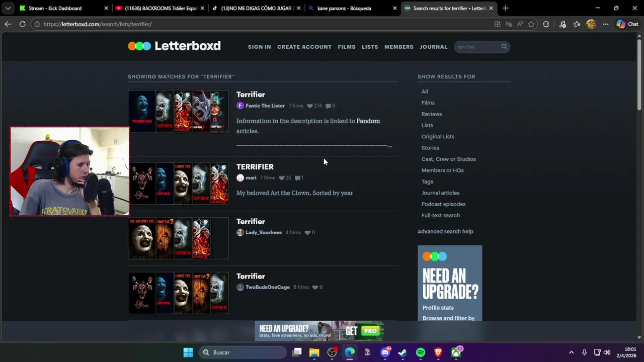
Task: Open split screen icon in address bar
Action: [498, 24]
